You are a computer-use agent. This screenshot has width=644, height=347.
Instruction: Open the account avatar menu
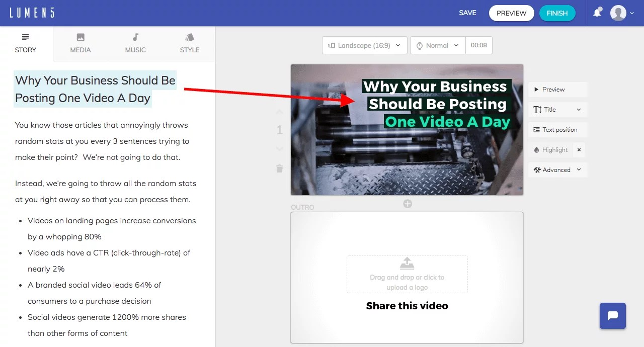[619, 13]
